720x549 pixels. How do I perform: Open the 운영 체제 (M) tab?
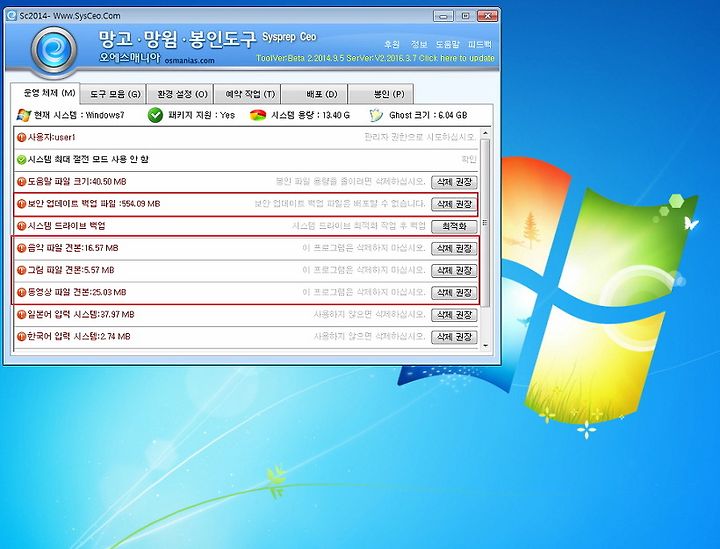tap(46, 93)
